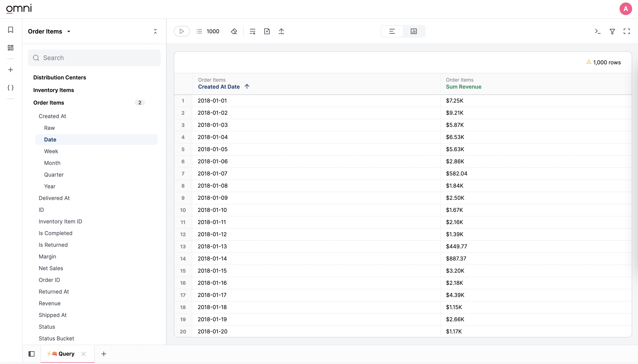Screen dimensions: 638x364
Task: Switch to table results view
Action: click(x=392, y=31)
